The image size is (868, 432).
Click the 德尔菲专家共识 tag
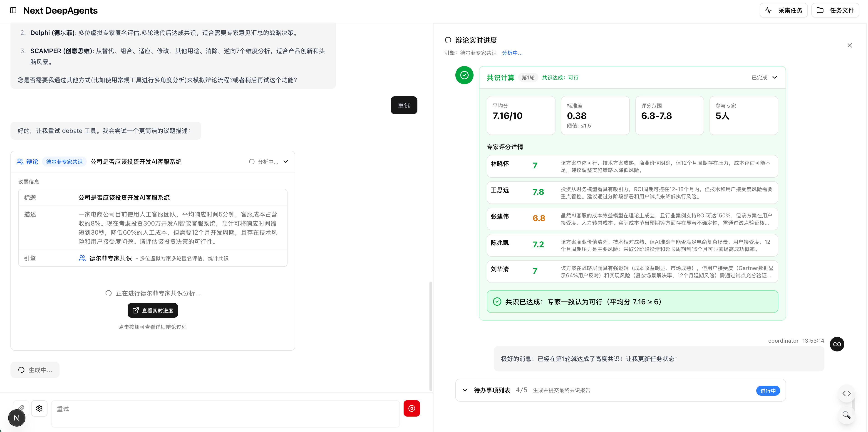click(64, 162)
